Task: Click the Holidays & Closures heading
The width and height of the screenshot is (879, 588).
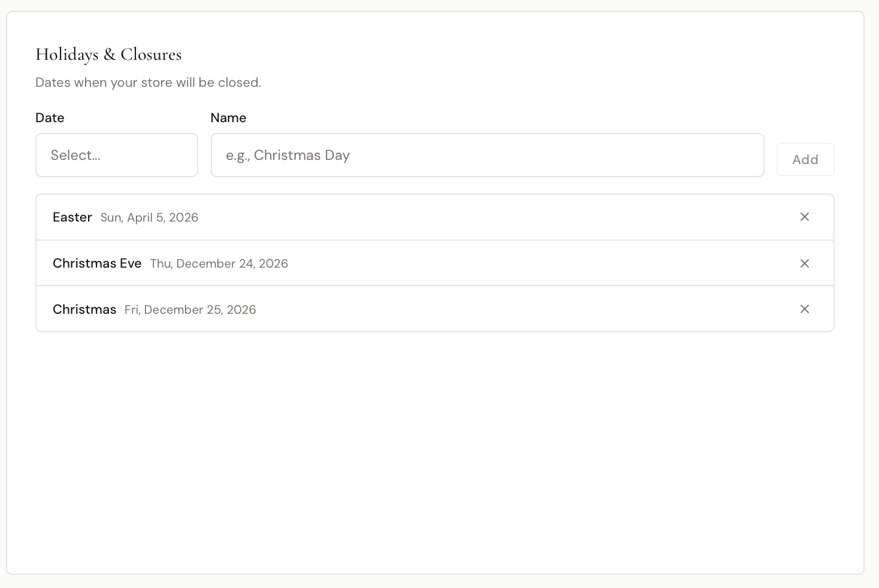Action: [109, 54]
